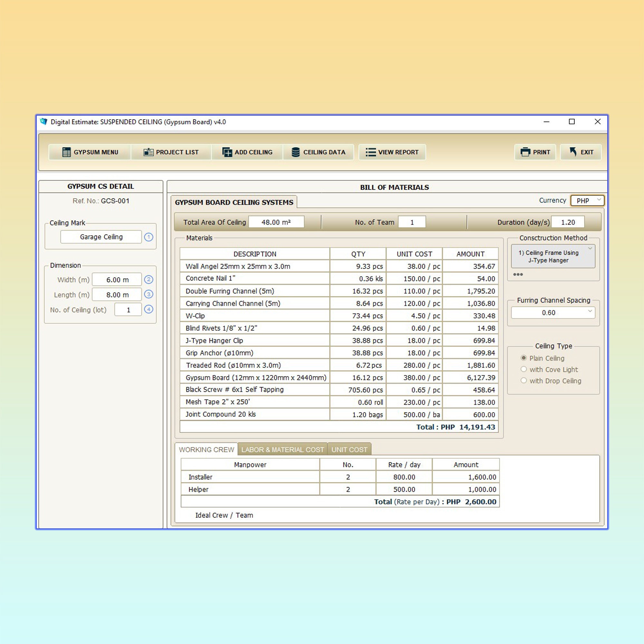The height and width of the screenshot is (644, 644).
Task: Select the Working Crew tab
Action: pos(207,449)
